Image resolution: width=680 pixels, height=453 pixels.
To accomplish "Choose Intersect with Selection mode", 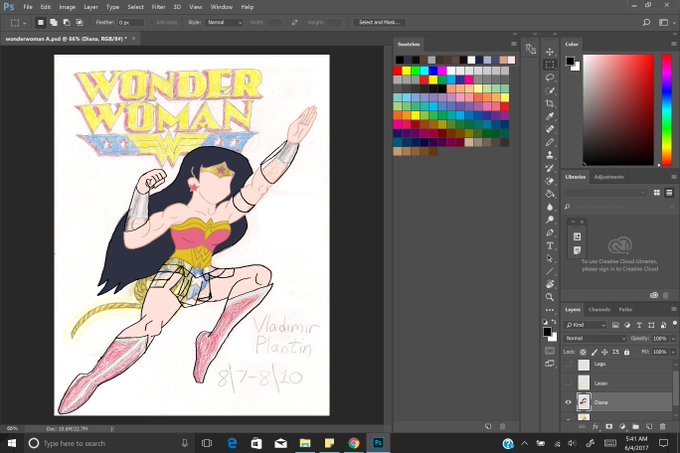I will pos(79,22).
